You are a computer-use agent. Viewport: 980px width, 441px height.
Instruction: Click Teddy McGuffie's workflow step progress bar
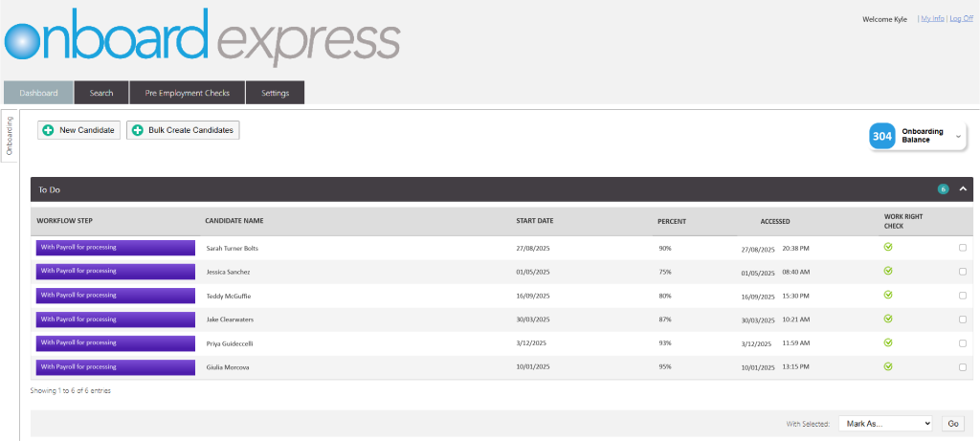click(x=115, y=296)
